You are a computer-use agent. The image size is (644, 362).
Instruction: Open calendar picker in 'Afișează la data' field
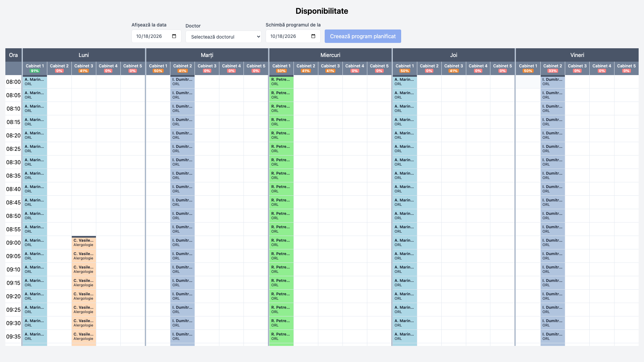[174, 36]
